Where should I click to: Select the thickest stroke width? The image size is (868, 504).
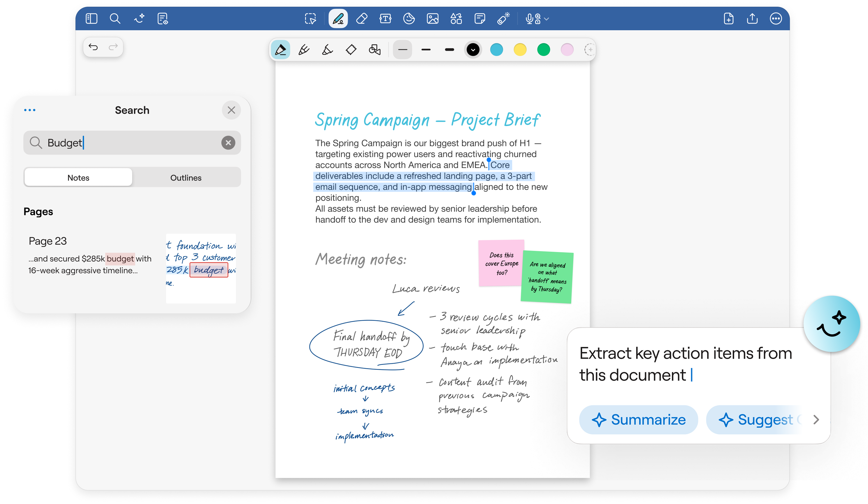click(449, 50)
